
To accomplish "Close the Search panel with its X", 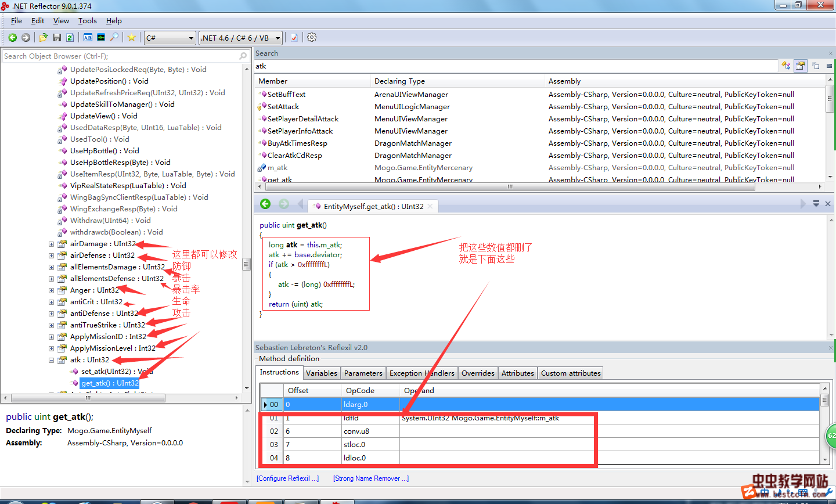I will (x=831, y=53).
